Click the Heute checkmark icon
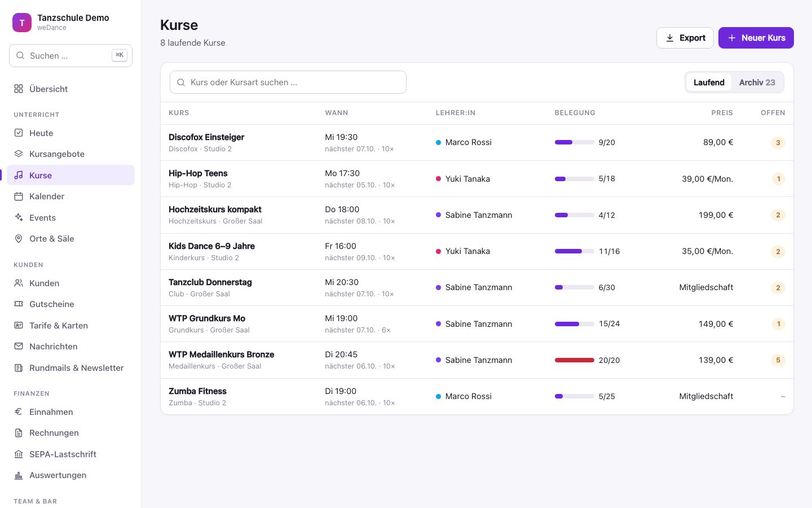The width and height of the screenshot is (812, 508). 19,133
